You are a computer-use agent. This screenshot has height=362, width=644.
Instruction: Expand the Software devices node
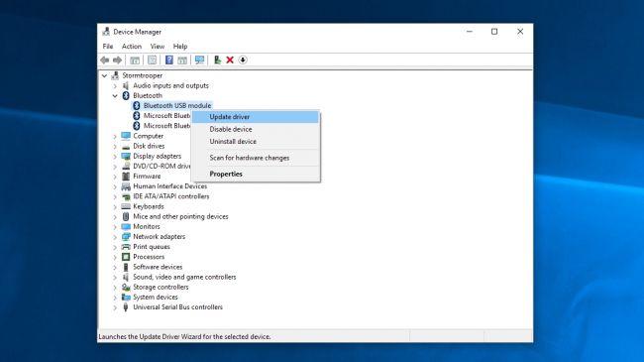click(x=115, y=267)
